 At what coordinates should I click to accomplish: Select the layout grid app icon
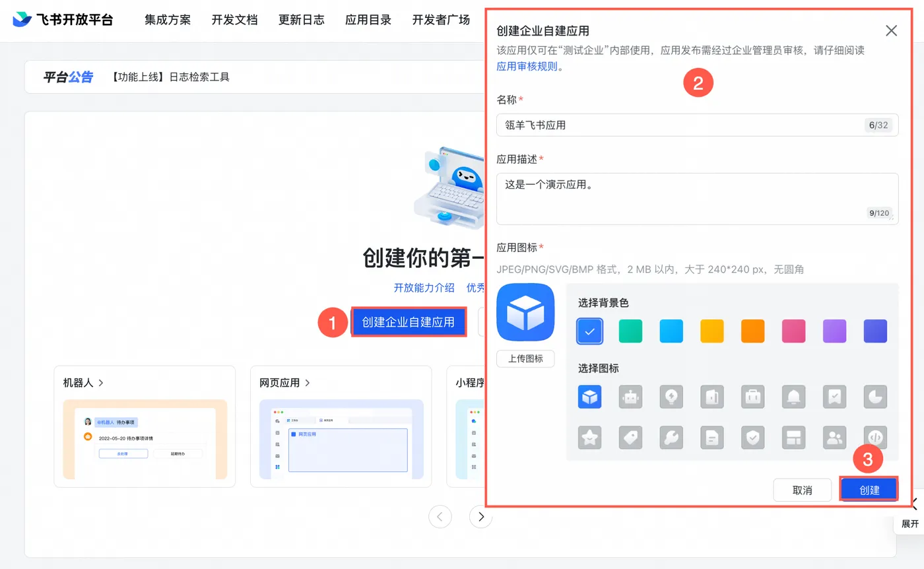[794, 437]
